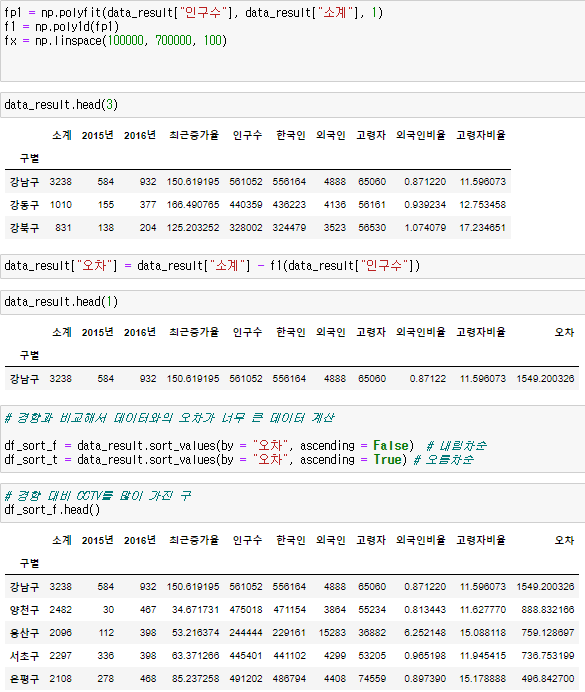Click into the df_sort_f.head() cell
This screenshot has height=692, width=585.
(292, 503)
